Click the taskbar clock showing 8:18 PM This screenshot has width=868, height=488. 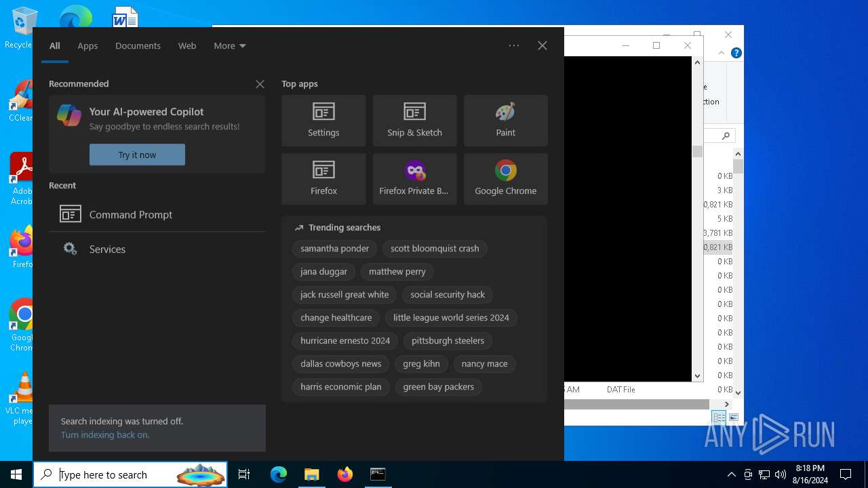(811, 474)
